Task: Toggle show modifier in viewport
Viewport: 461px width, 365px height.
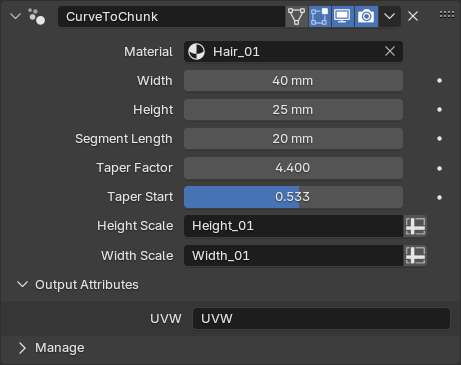Action: pos(343,16)
